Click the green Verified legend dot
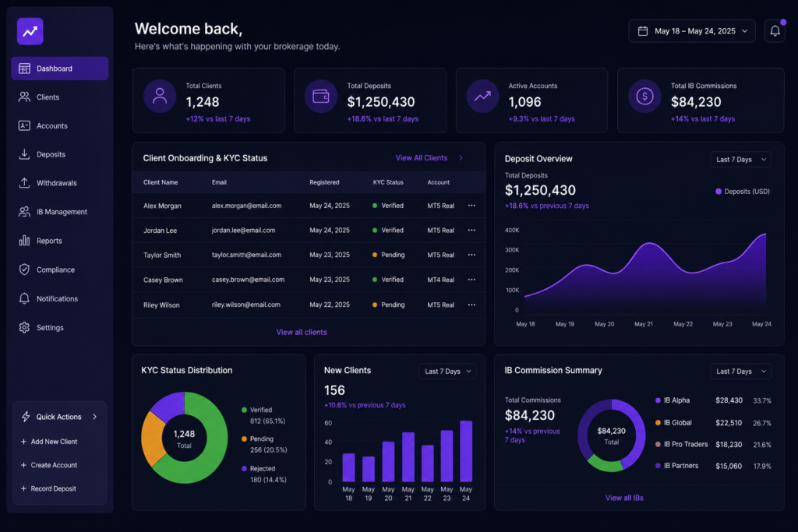This screenshot has width=798, height=532. coord(244,410)
